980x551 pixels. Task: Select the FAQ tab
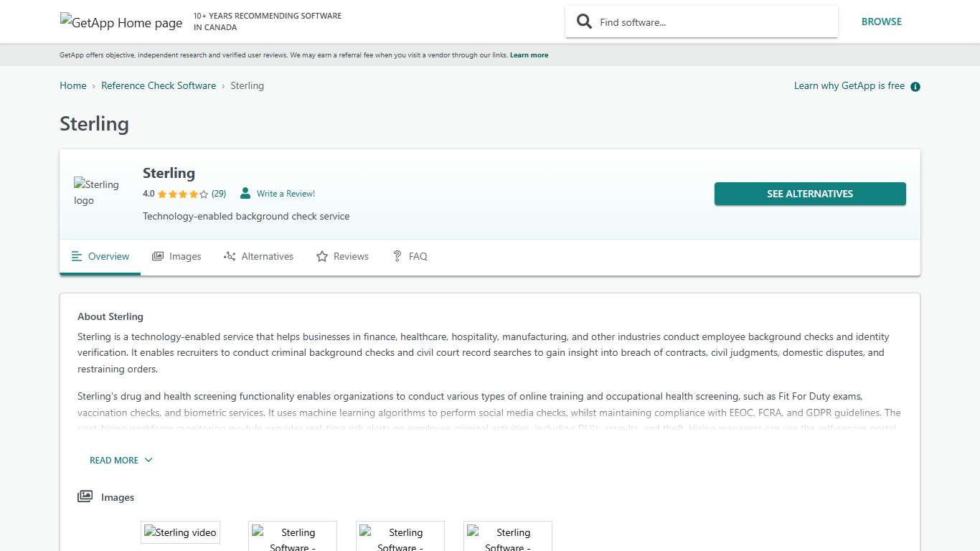pos(410,256)
